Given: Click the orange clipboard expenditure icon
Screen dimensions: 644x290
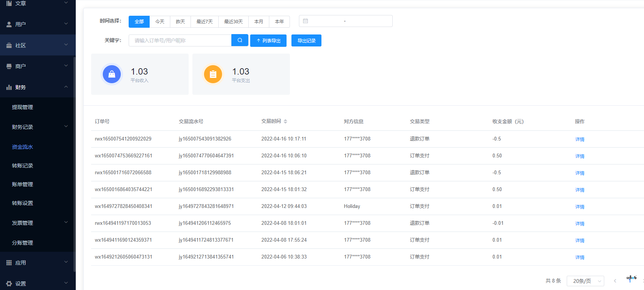Looking at the screenshot, I should [213, 74].
